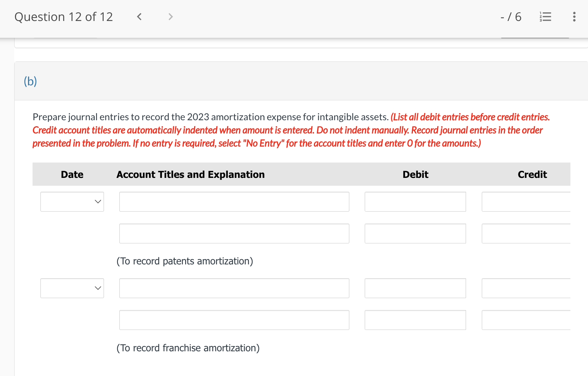This screenshot has height=376, width=588.
Task: Click the 'Debit' column header
Action: coord(416,175)
